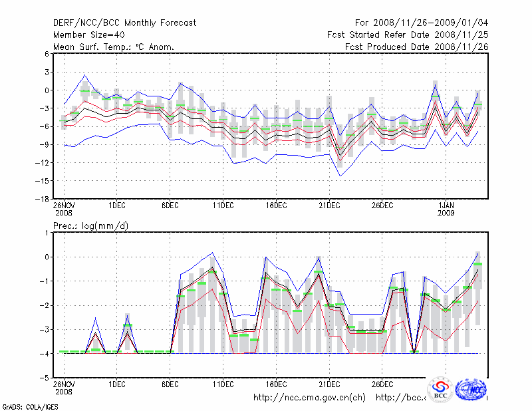Click 11DEC tick label on temperature chart
Image resolution: width=532 pixels, height=411 pixels.
(223, 205)
